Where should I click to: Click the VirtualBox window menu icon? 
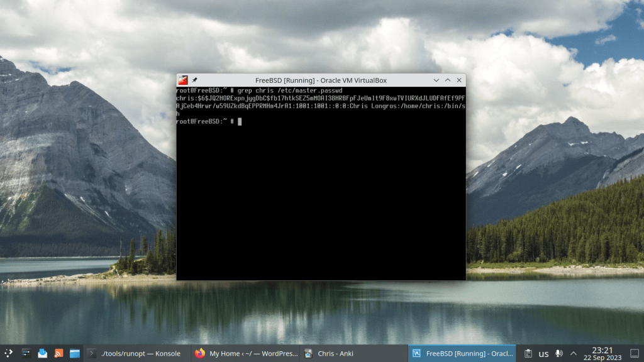(183, 80)
